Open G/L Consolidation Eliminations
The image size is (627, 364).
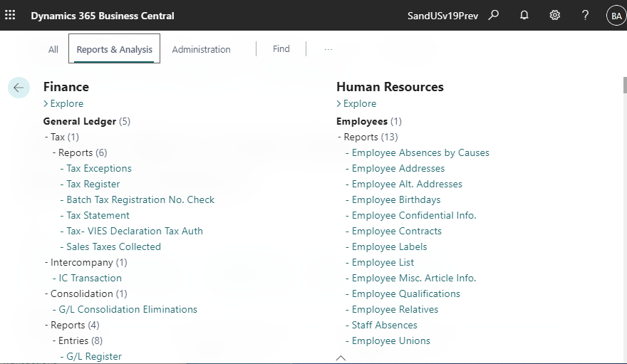click(128, 310)
